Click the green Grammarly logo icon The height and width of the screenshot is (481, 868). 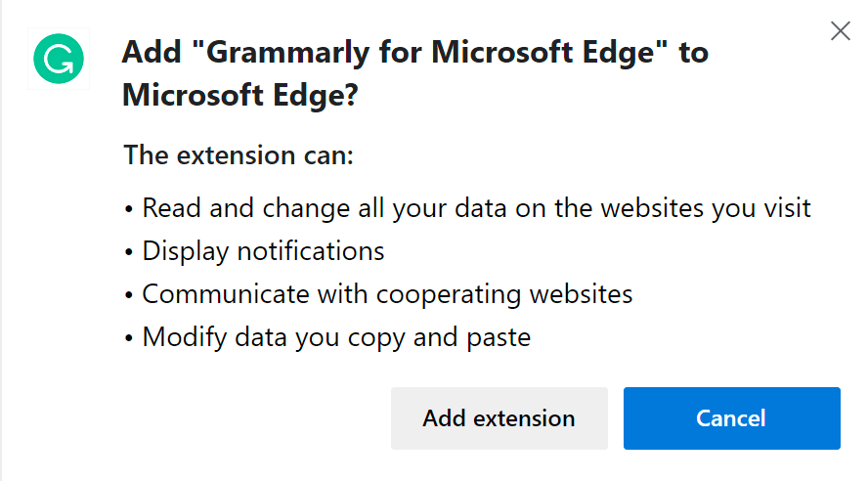click(59, 61)
